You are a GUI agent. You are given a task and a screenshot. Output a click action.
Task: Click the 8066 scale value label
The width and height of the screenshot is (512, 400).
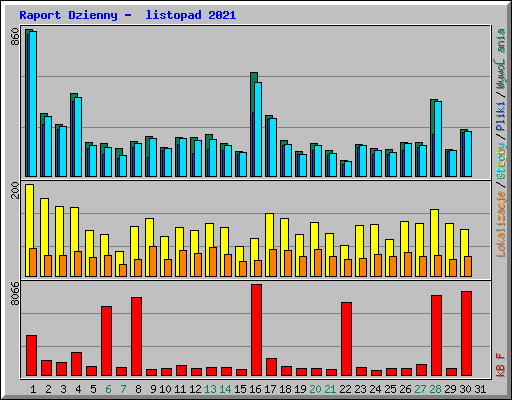[15, 293]
